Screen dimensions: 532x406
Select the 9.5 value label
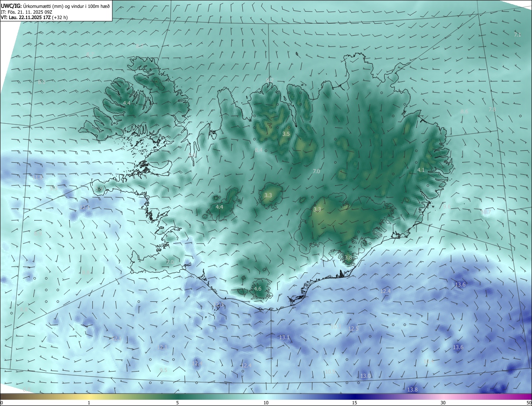(x=163, y=370)
